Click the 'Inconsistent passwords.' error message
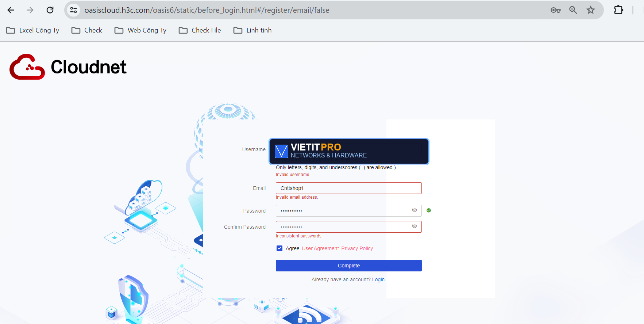The width and height of the screenshot is (644, 324). (x=299, y=236)
